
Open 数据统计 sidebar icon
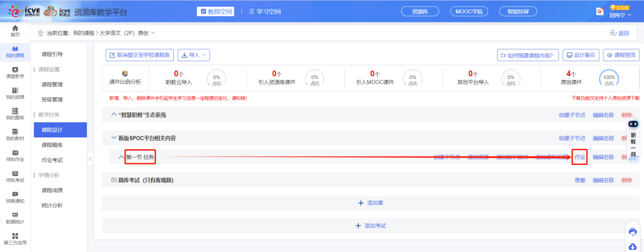15,215
